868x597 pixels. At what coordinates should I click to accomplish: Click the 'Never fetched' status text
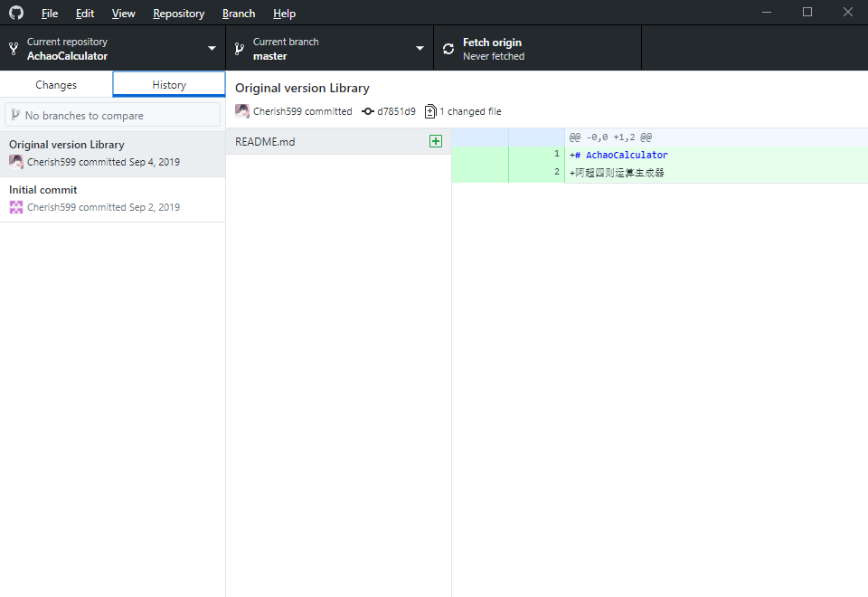click(494, 56)
